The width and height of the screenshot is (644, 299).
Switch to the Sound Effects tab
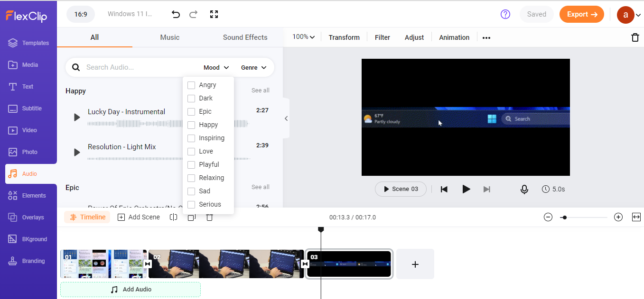point(245,37)
